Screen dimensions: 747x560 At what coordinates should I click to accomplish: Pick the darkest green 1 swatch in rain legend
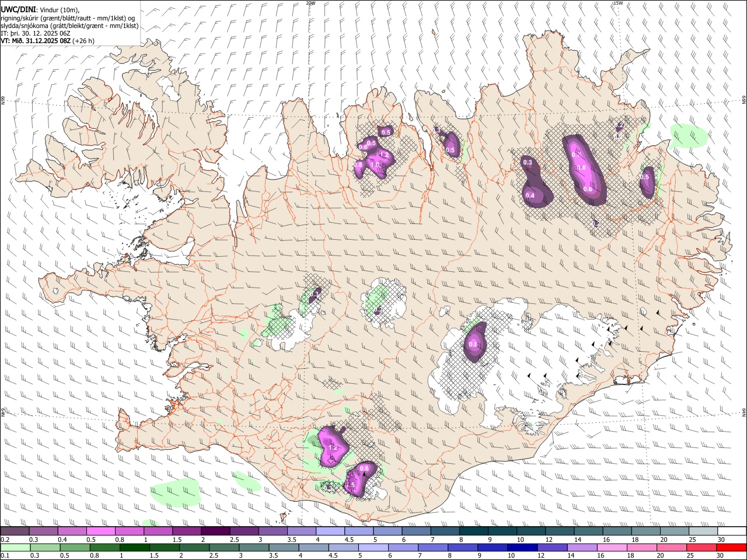(135, 547)
